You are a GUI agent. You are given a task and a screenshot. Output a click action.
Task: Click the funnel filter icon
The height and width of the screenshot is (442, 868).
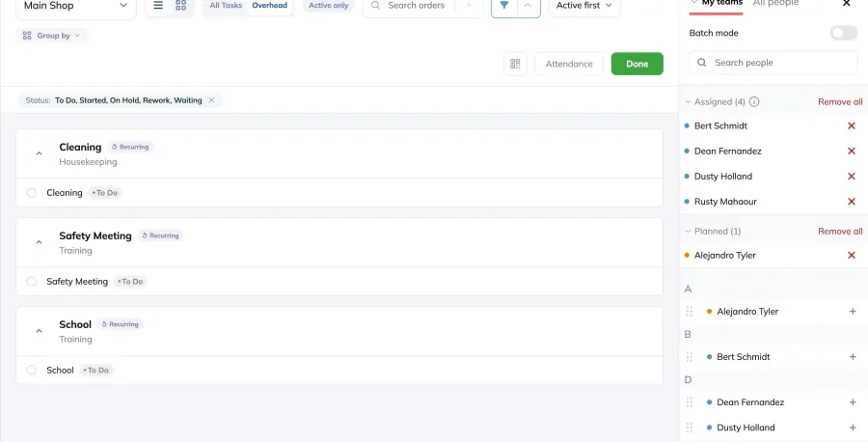(x=504, y=6)
